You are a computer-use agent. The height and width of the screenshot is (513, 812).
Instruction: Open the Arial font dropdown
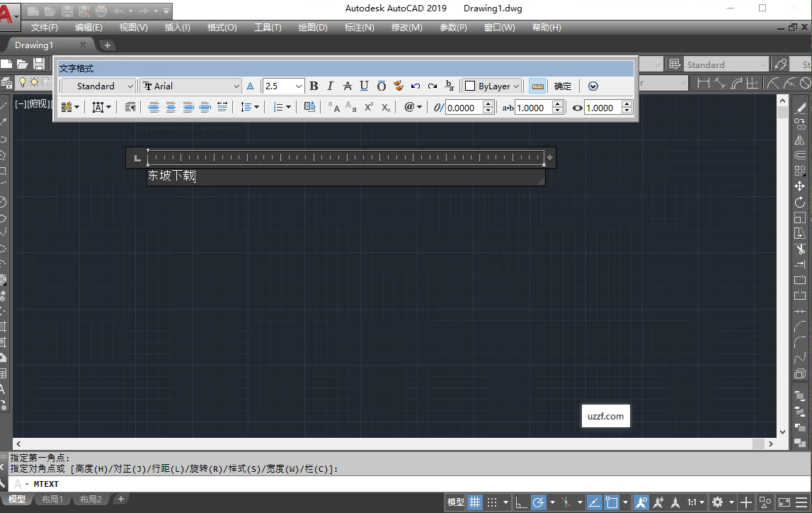[x=236, y=86]
